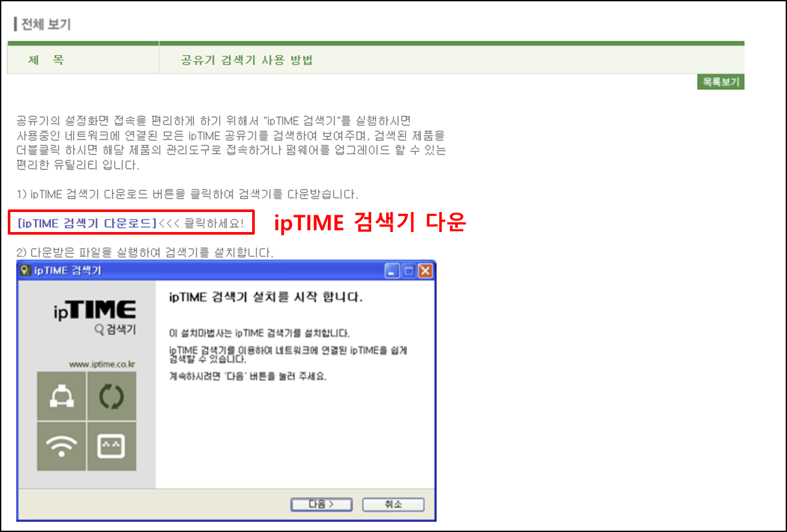
Task: Close the ipTIME 검색기 installer window
Action: click(425, 271)
